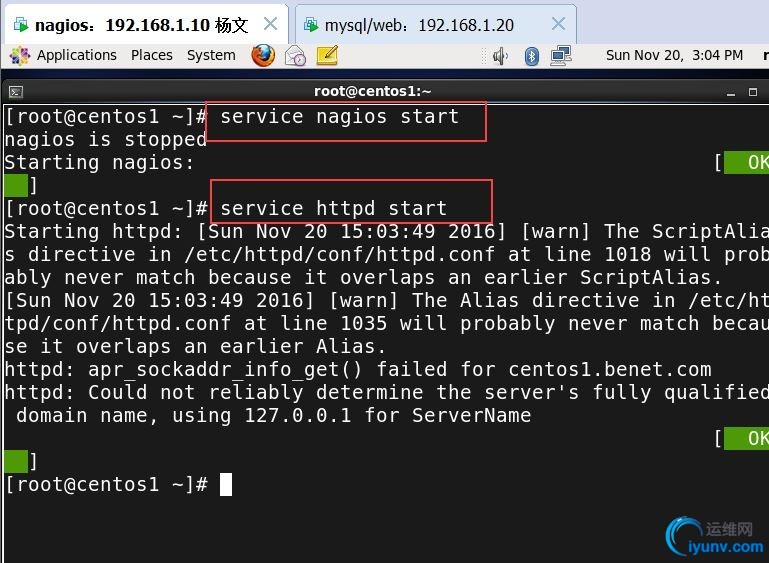Click the 'nagios is stopped' output line
This screenshot has height=563, width=769.
[105, 140]
